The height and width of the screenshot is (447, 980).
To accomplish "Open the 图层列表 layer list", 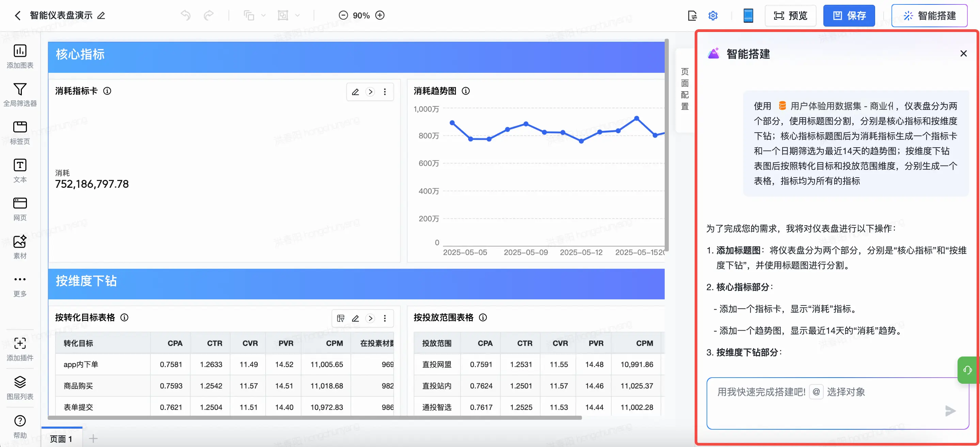I will pos(20,382).
